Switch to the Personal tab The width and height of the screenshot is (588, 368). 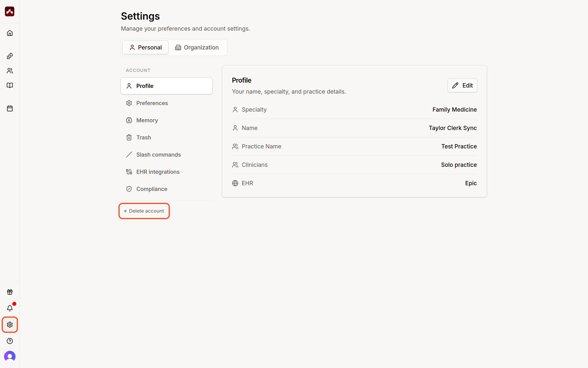point(145,47)
